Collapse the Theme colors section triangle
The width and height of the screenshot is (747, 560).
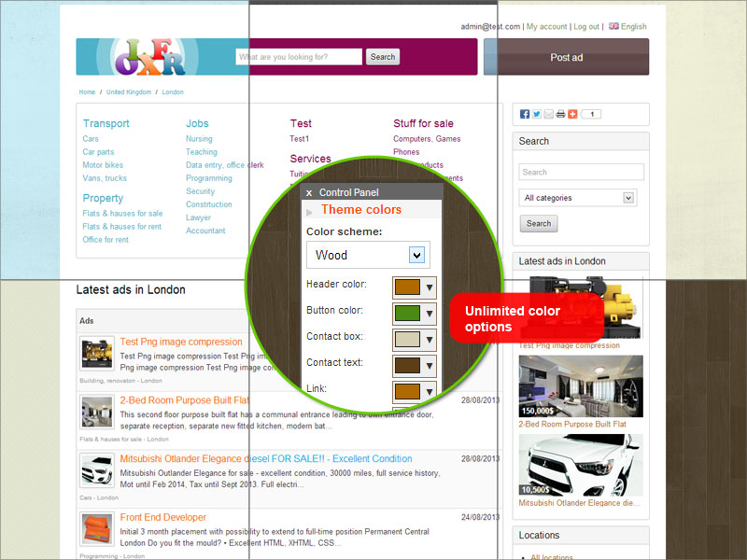pos(310,212)
